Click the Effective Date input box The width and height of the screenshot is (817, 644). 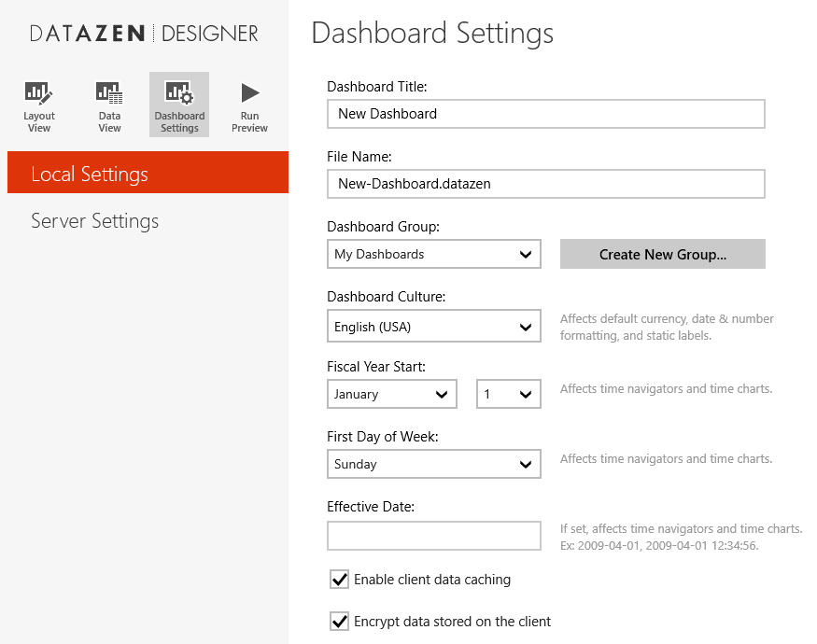tap(434, 536)
